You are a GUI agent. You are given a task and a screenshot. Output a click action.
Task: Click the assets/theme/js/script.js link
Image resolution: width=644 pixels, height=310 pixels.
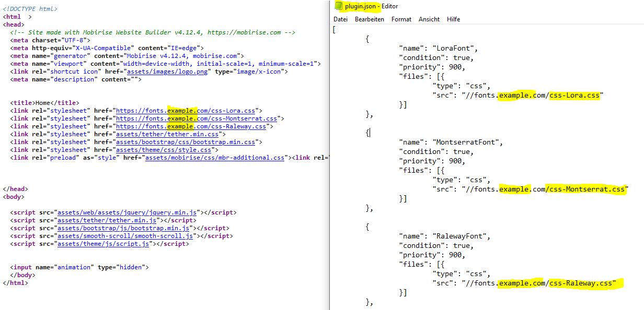pos(106,244)
